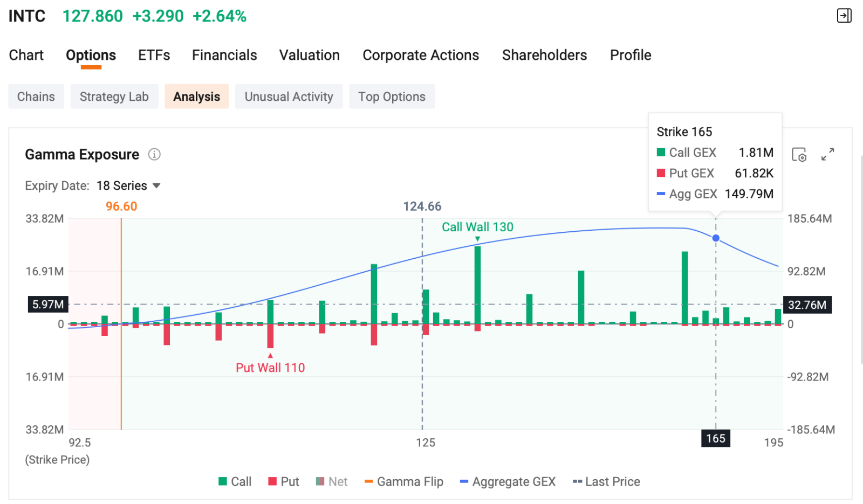Click the INTC ticker symbol

(x=27, y=16)
